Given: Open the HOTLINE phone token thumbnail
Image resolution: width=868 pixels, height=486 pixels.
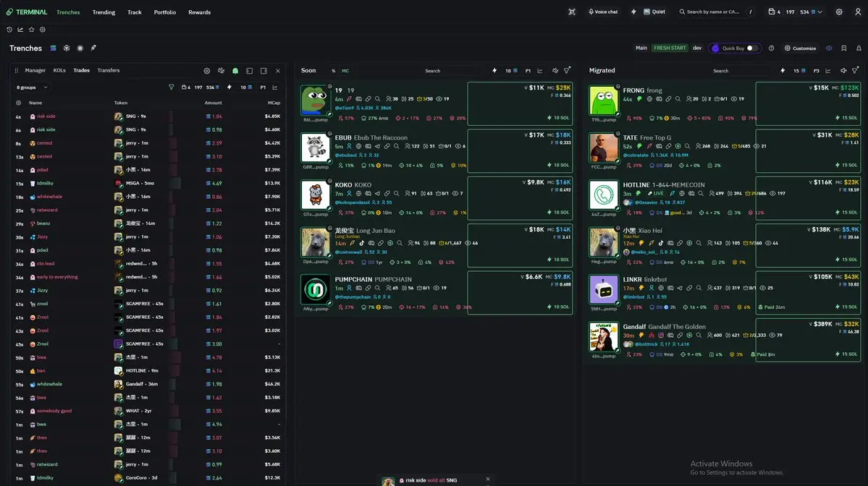Looking at the screenshot, I should click(603, 195).
